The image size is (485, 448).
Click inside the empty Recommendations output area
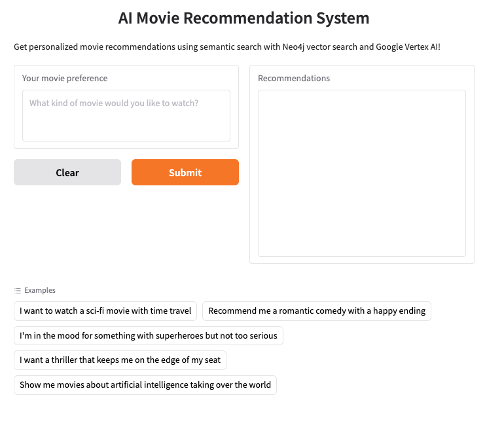coord(362,173)
